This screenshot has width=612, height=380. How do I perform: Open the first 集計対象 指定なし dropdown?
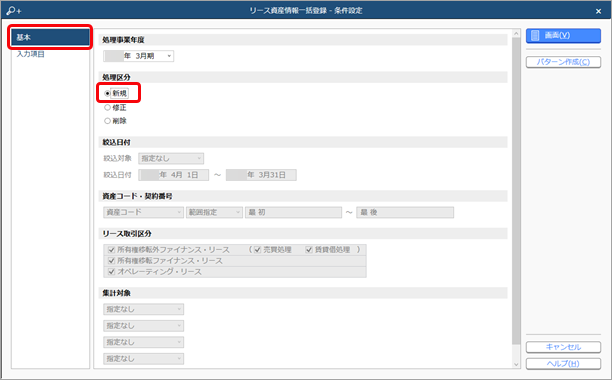click(144, 309)
